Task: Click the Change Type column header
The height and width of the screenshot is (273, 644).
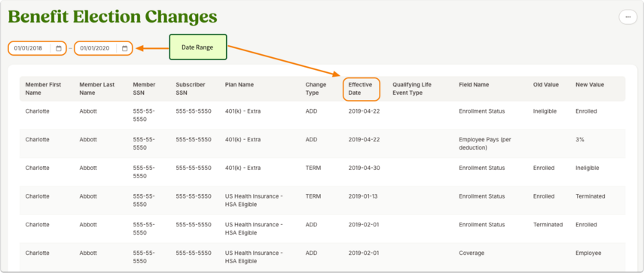Action: pyautogui.click(x=316, y=89)
